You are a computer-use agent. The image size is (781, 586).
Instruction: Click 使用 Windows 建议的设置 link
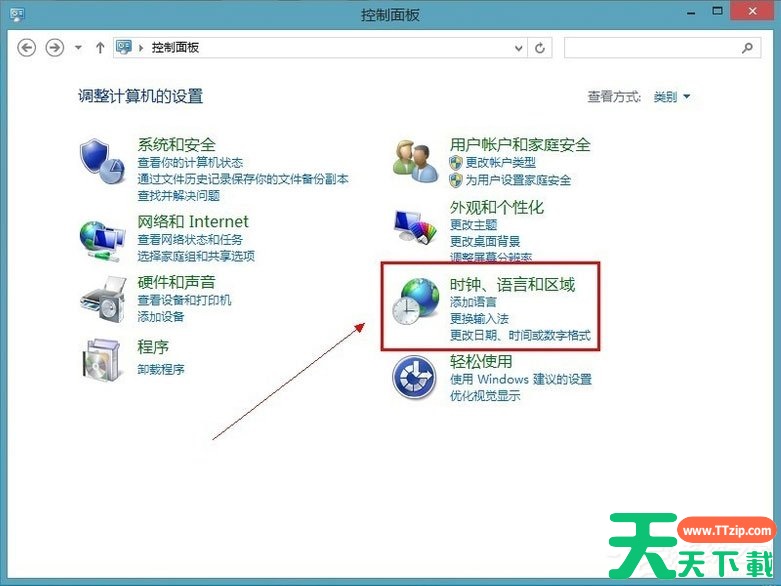pos(521,379)
